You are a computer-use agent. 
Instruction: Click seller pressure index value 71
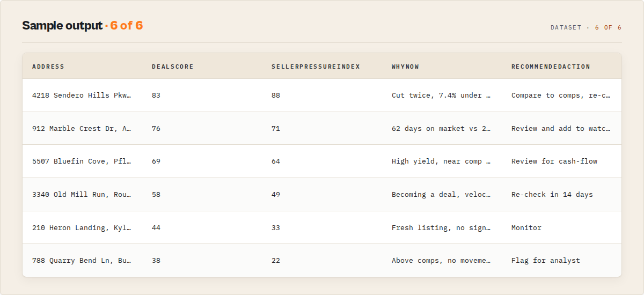[276, 129]
